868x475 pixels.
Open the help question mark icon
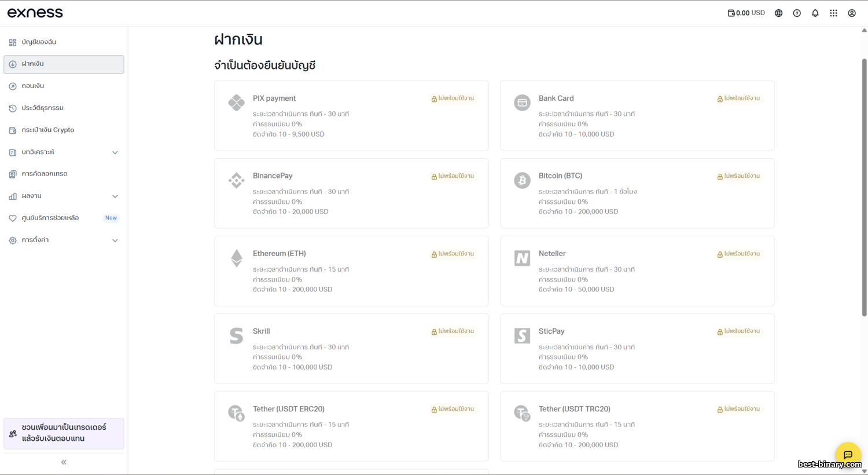pos(797,13)
